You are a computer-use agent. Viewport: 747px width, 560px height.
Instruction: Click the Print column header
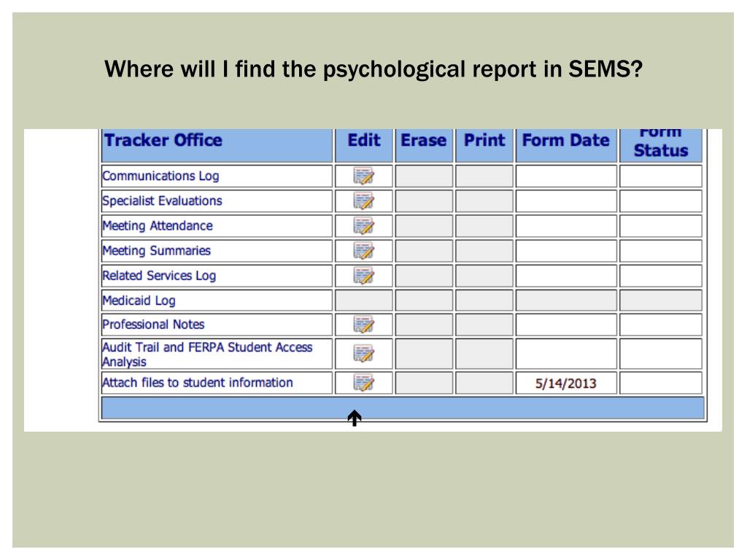[x=484, y=145]
